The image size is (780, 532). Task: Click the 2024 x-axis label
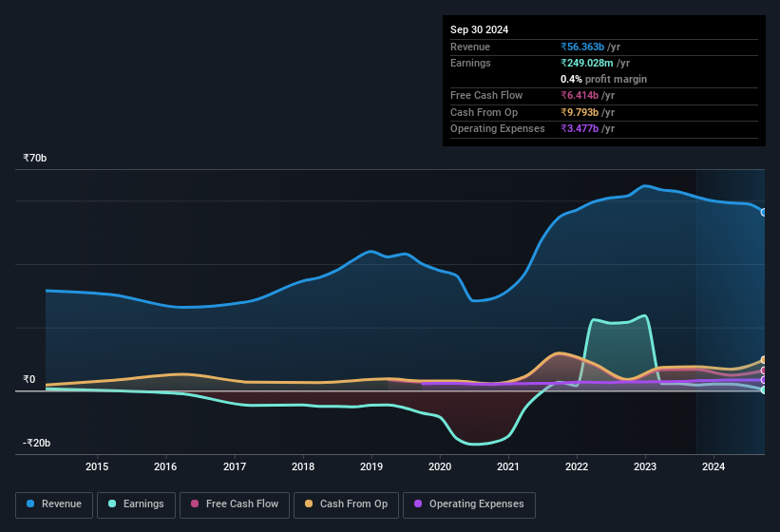pyautogui.click(x=713, y=466)
